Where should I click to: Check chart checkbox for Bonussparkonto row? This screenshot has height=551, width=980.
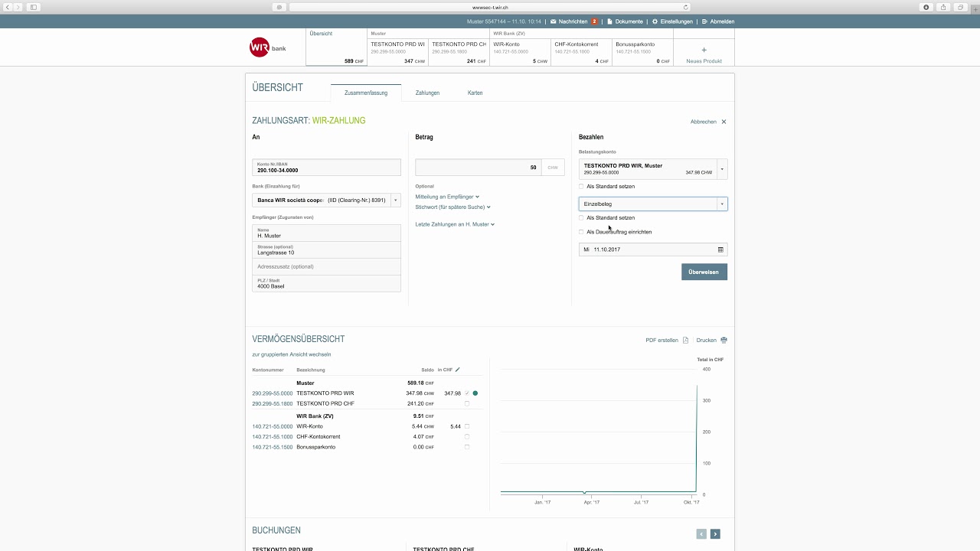[x=467, y=447]
